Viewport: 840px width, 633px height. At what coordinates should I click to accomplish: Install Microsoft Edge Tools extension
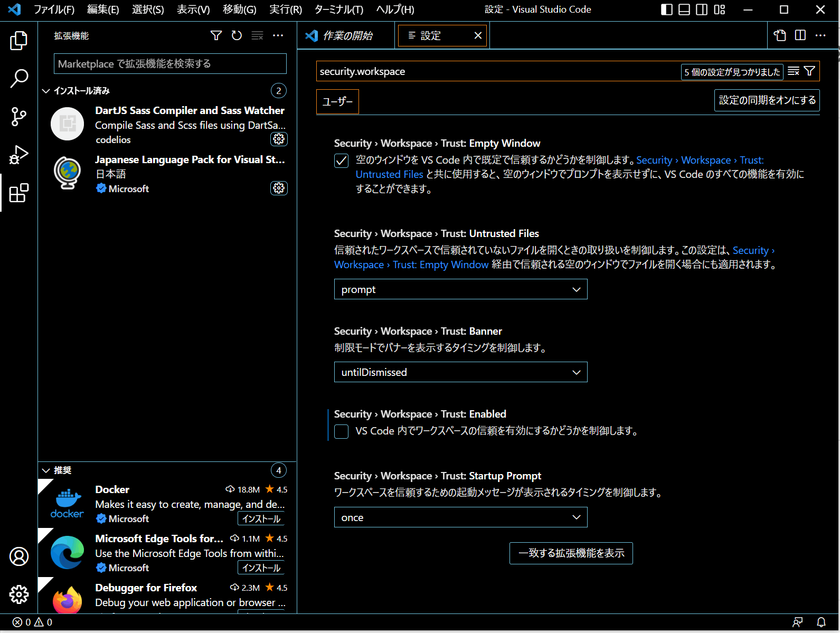point(261,568)
